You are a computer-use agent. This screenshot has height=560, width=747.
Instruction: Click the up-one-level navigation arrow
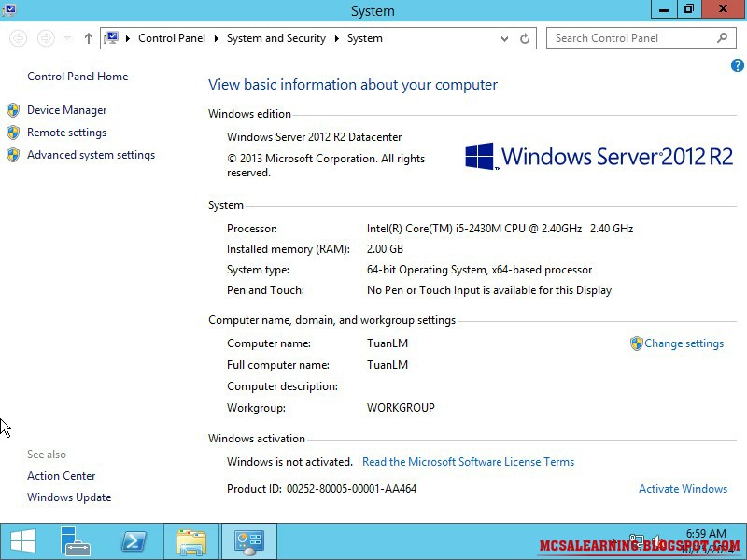[x=88, y=38]
